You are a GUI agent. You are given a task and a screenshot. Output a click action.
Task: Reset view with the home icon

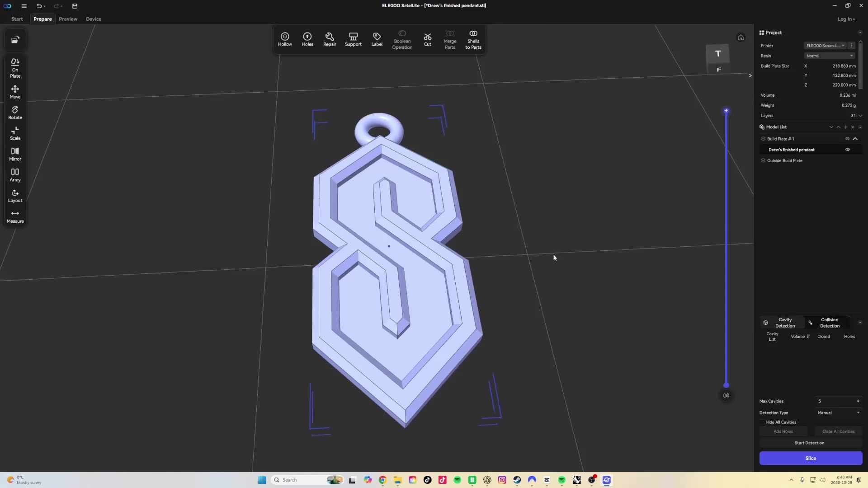pos(741,38)
